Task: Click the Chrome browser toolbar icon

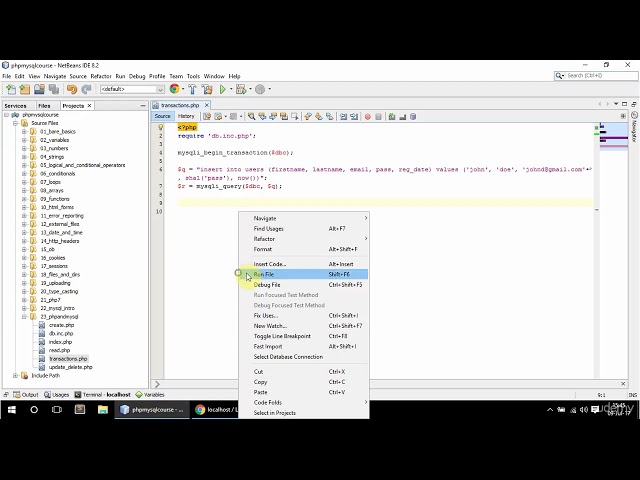Action: point(174,89)
